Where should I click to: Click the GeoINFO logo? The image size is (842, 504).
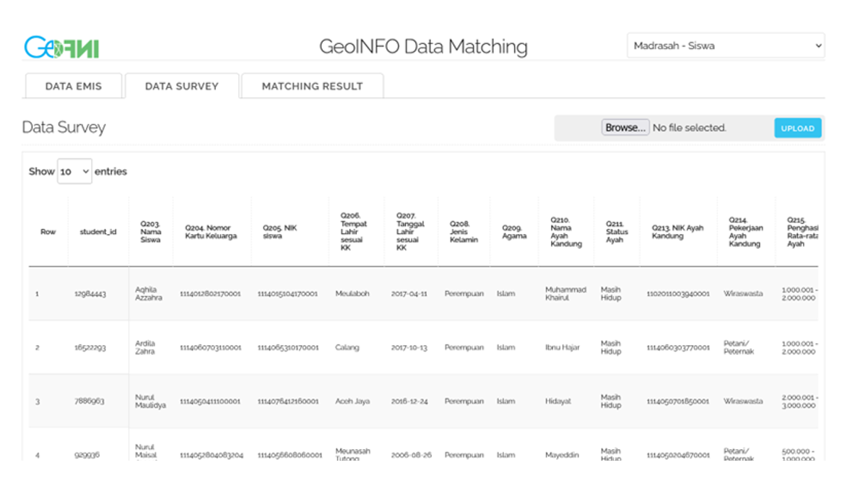61,47
